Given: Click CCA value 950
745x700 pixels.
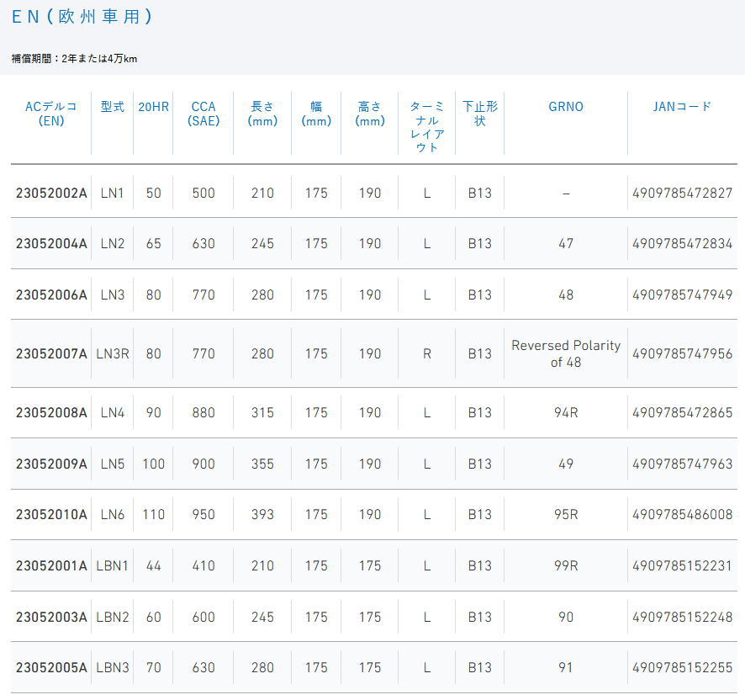Looking at the screenshot, I should (x=203, y=515).
